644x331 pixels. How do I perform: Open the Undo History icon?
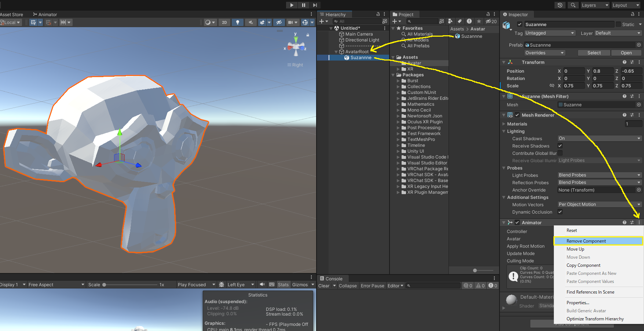point(560,5)
